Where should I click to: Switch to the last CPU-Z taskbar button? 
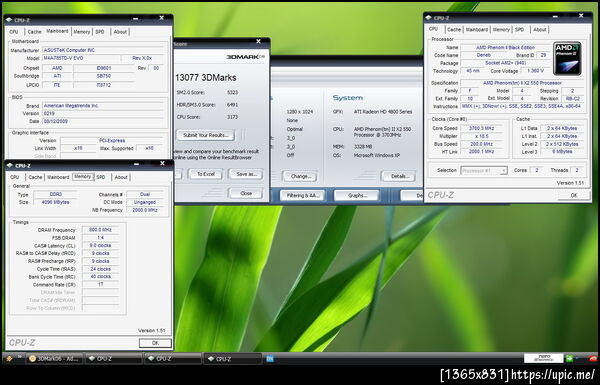(x=233, y=359)
